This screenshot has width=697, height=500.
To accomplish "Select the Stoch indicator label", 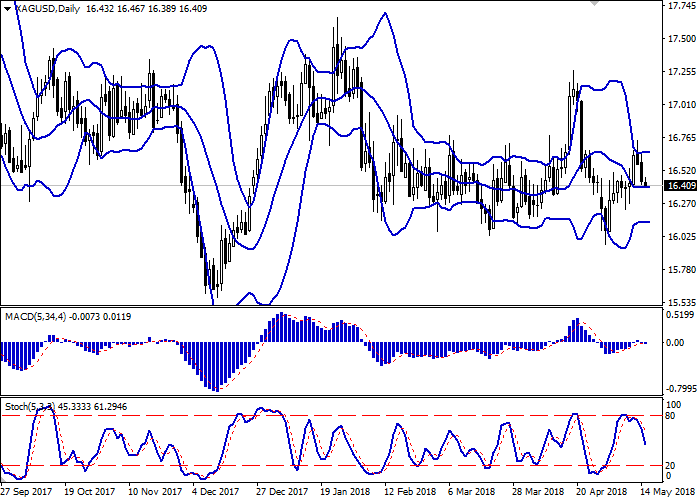I will (x=28, y=408).
